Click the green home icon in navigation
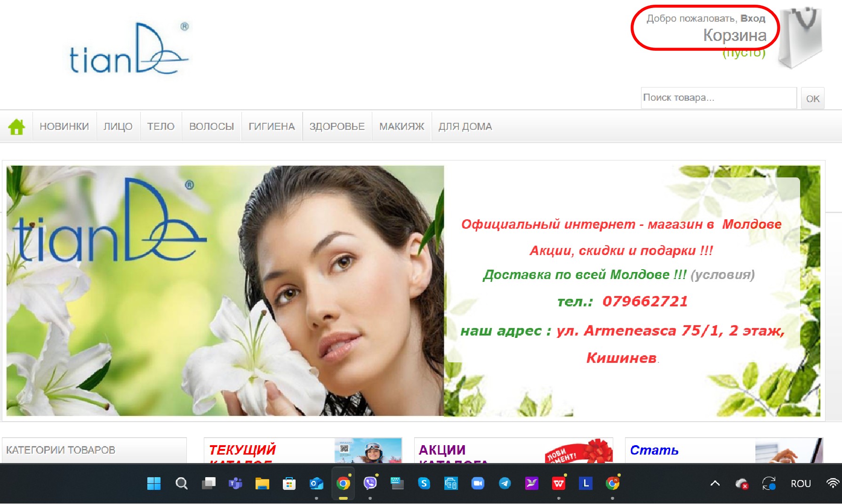This screenshot has height=504, width=842. pos(16,127)
